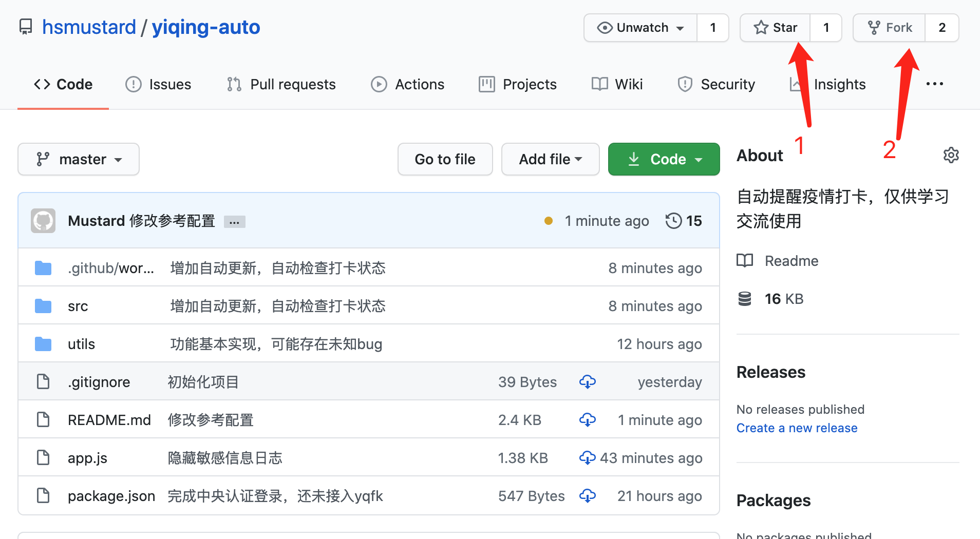Click Create a new release link
This screenshot has height=539, width=980.
797,428
